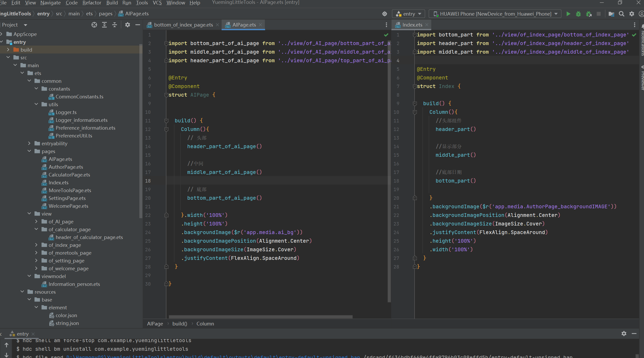Click the Project panel vertical scrollbar
Screen dimensions: 644x358
(141, 131)
